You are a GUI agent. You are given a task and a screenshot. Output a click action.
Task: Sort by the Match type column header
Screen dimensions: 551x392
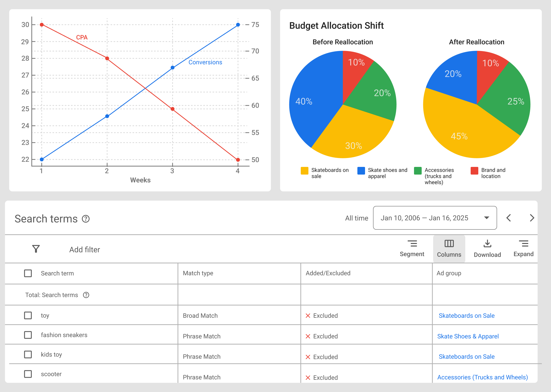(198, 273)
